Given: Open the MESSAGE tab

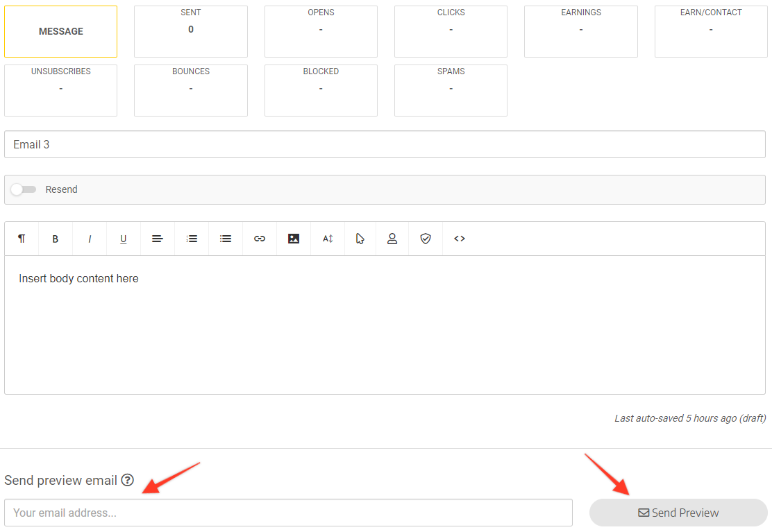Looking at the screenshot, I should (60, 31).
